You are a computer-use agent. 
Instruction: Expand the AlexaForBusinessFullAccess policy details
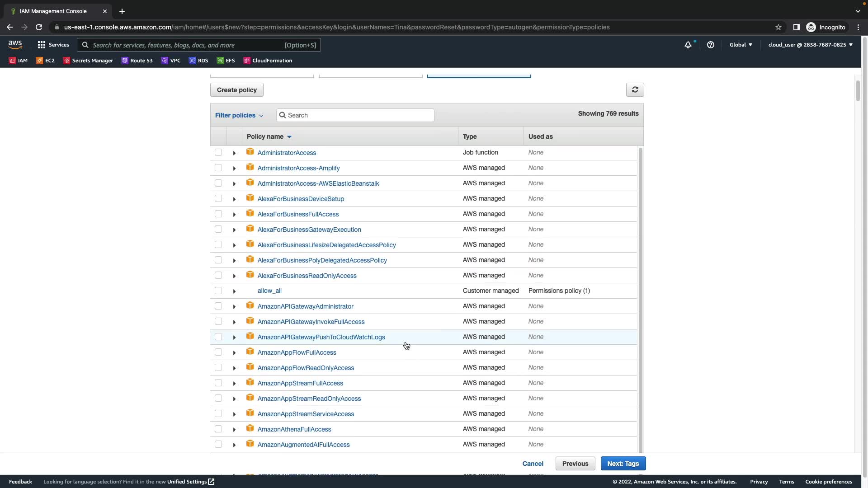click(x=234, y=214)
